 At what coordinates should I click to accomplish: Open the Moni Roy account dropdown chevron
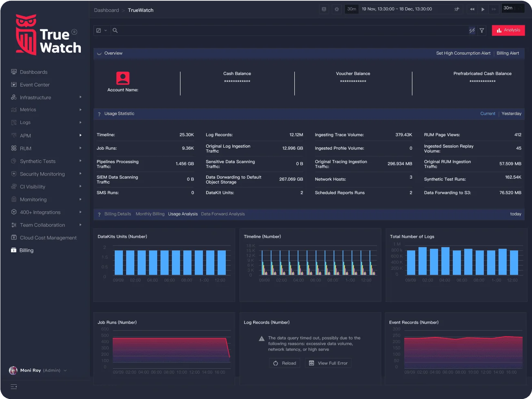tap(65, 370)
